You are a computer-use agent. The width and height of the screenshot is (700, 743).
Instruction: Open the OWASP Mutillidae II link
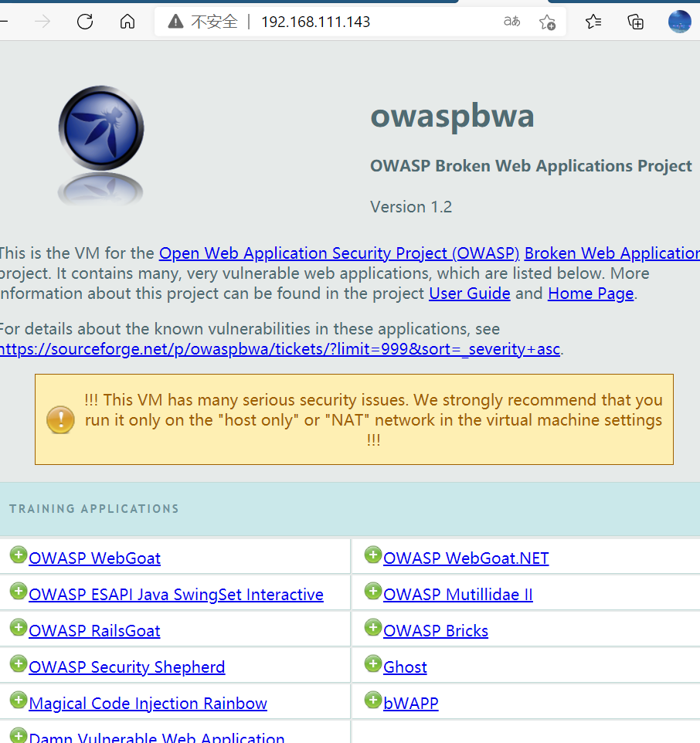(458, 595)
